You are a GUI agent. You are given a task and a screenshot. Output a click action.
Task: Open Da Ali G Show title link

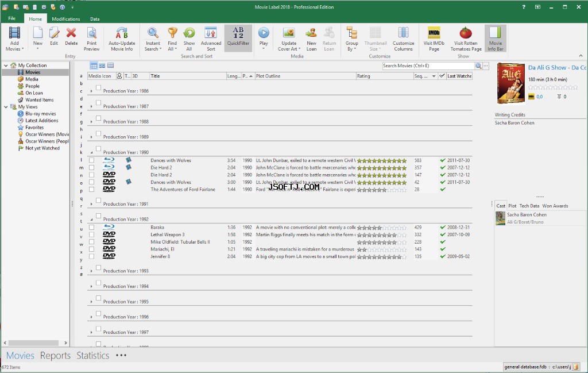pyautogui.click(x=557, y=68)
